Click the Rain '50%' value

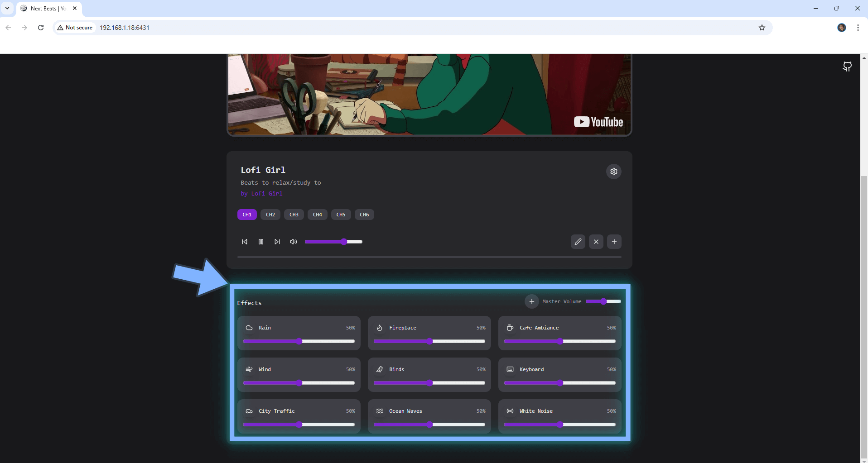pos(351,328)
